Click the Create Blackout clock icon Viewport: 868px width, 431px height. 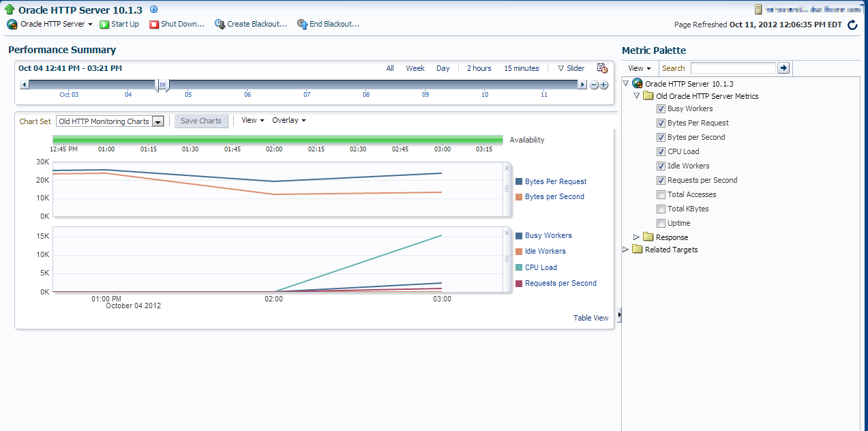pyautogui.click(x=220, y=24)
